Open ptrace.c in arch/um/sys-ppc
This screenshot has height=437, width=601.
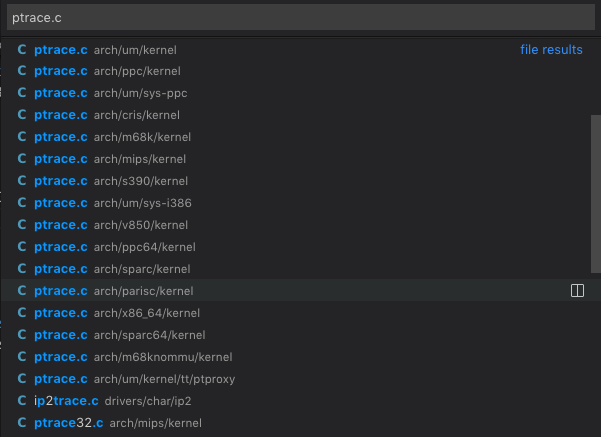tap(300, 93)
